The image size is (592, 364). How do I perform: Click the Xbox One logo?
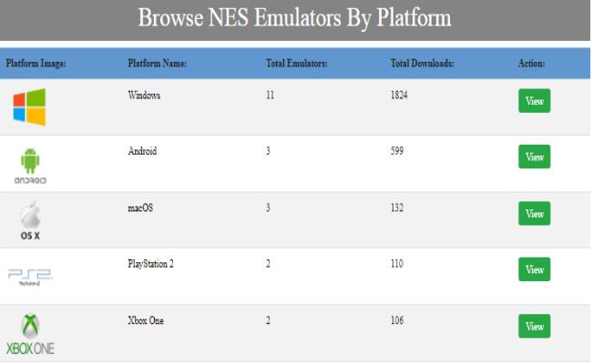(30, 334)
